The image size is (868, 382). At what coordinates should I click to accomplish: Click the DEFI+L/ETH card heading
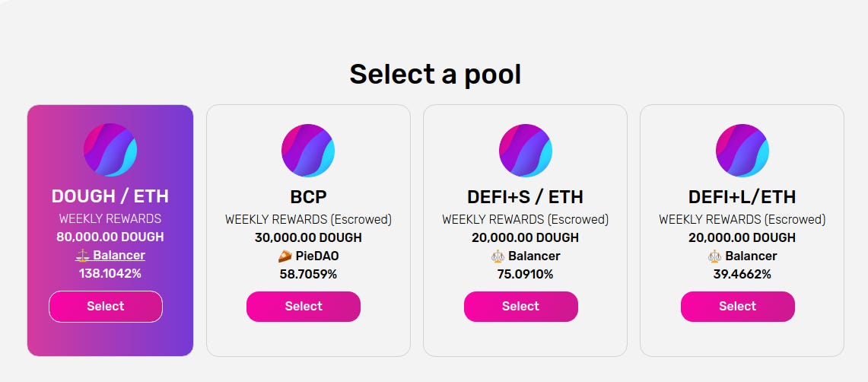pyautogui.click(x=742, y=197)
